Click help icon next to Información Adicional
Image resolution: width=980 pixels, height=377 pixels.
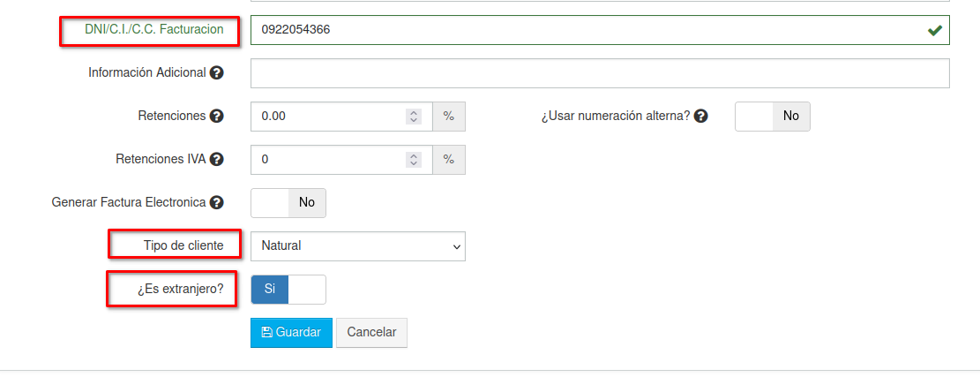pos(216,73)
